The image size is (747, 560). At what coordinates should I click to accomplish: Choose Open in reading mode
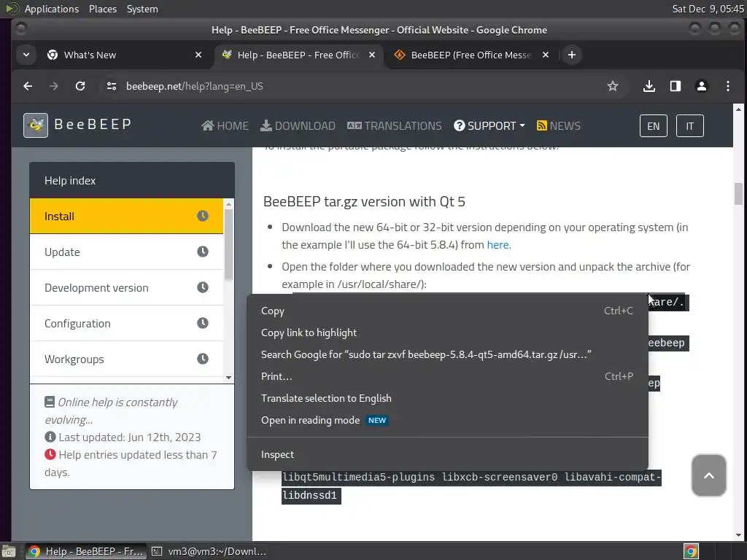(447, 421)
